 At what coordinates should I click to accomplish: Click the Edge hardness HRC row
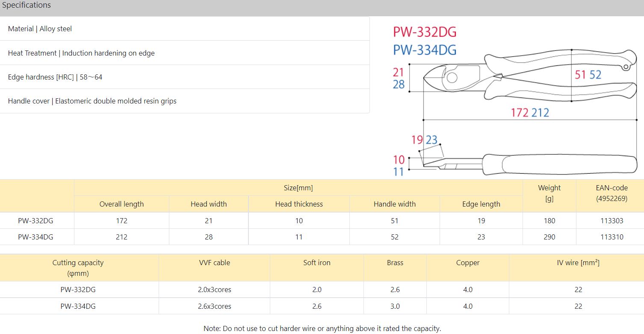pos(55,77)
